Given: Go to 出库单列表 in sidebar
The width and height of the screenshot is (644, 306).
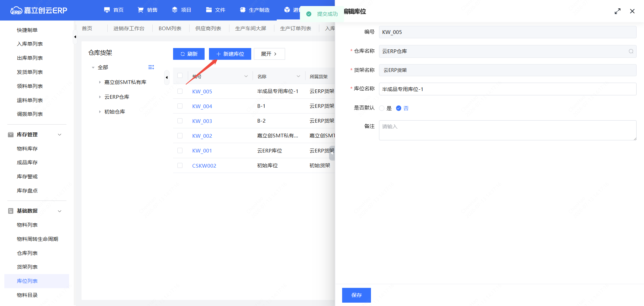Looking at the screenshot, I should pos(30,58).
